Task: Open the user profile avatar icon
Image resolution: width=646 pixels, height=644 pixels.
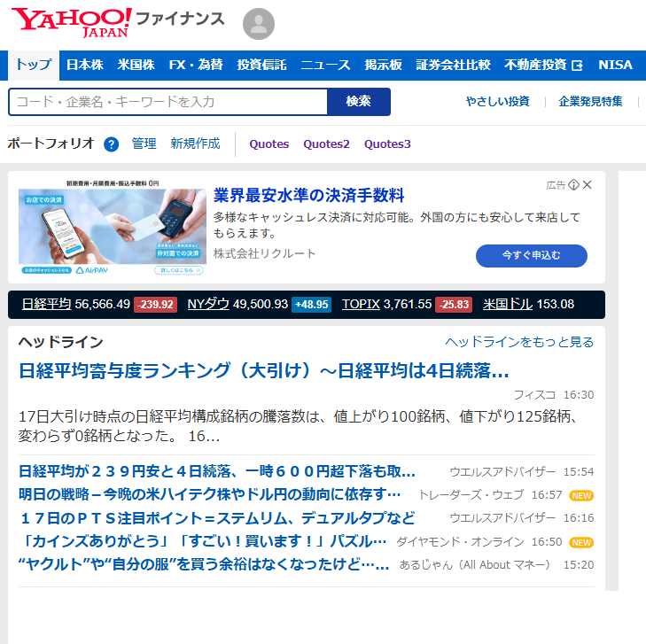Action: coord(259,24)
